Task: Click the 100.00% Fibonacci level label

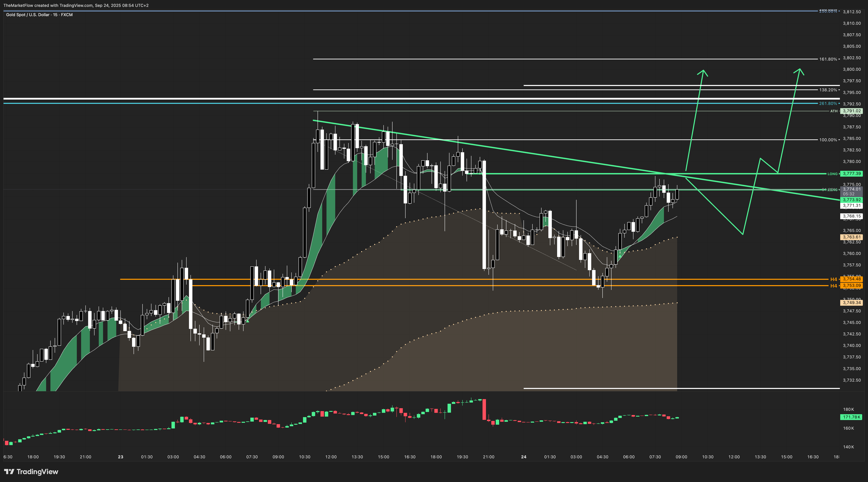Action: (x=828, y=140)
